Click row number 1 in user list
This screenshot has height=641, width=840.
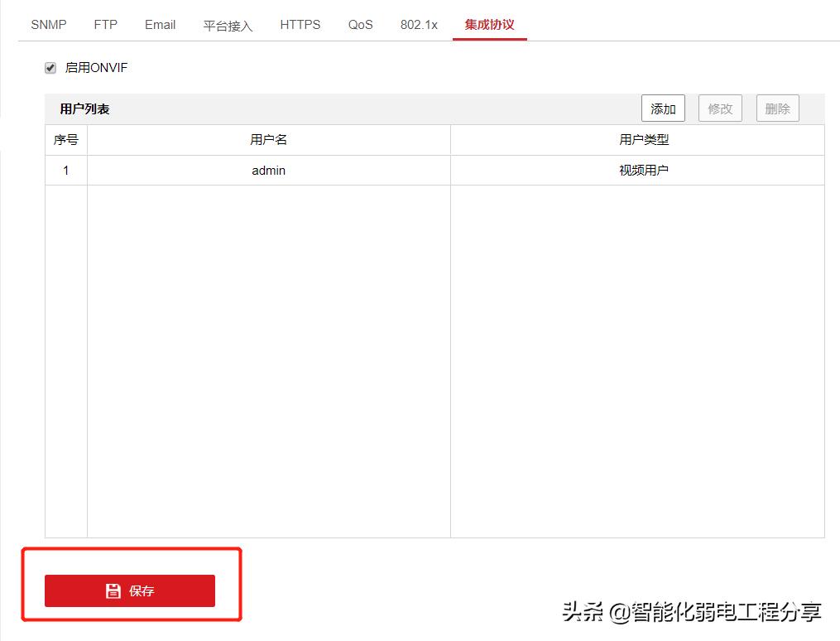[66, 171]
